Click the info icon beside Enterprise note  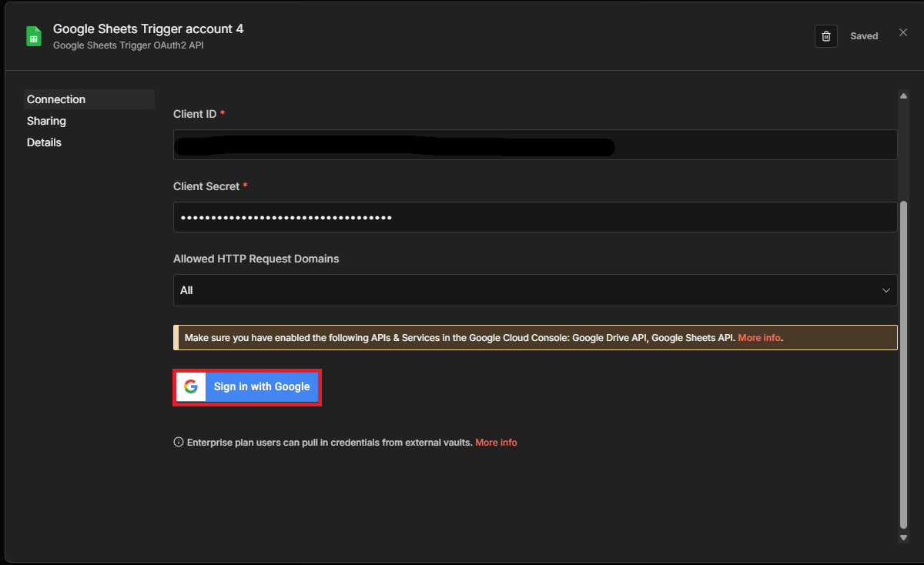pos(179,443)
